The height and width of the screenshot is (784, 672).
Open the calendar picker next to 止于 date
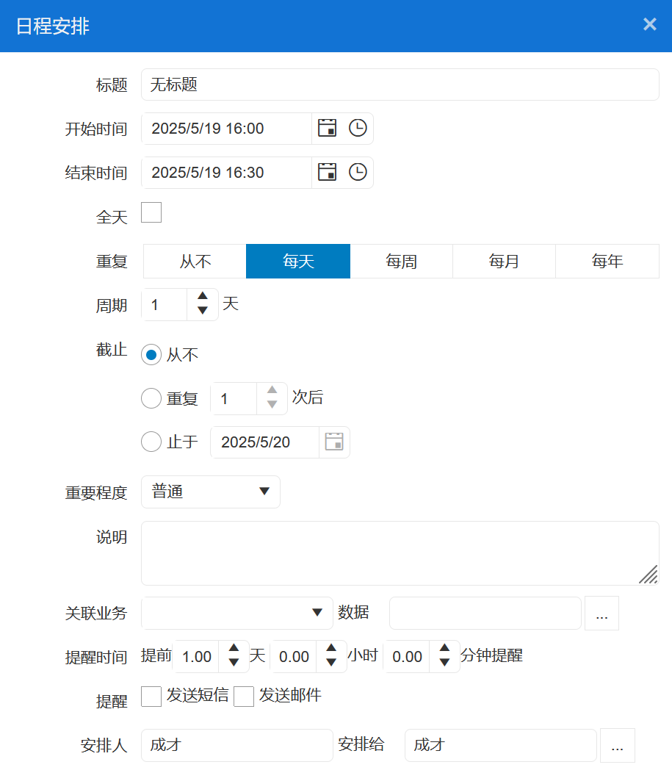click(x=334, y=442)
